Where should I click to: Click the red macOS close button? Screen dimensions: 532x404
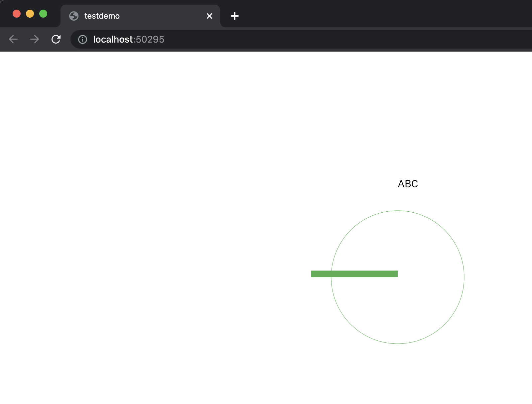tap(17, 13)
